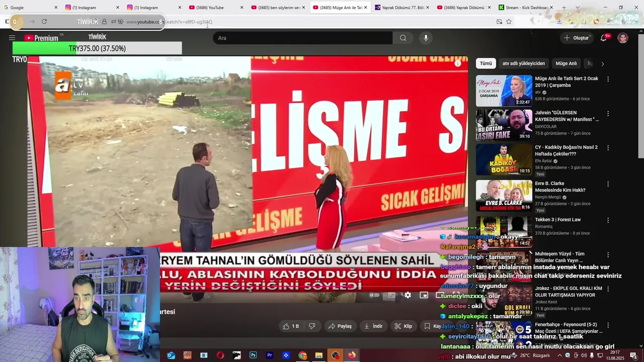Open the browser downloads arrow icon
This screenshot has width=644, height=362.
(559, 22)
